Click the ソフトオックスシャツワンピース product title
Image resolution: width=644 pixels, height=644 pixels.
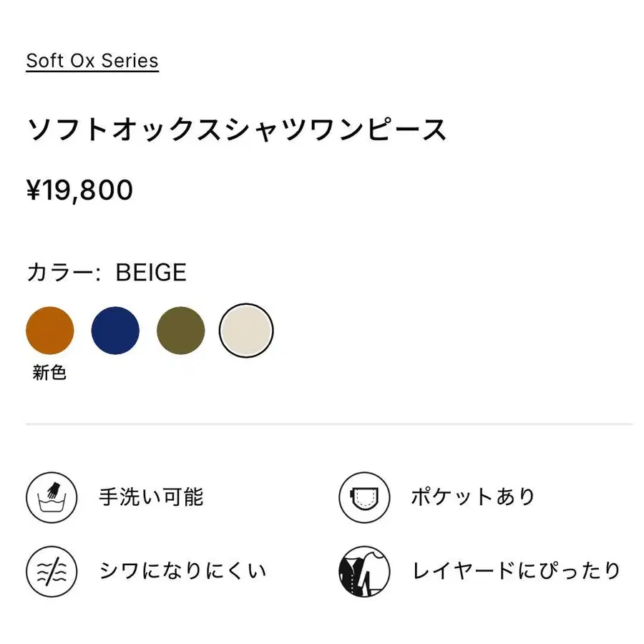tap(237, 130)
